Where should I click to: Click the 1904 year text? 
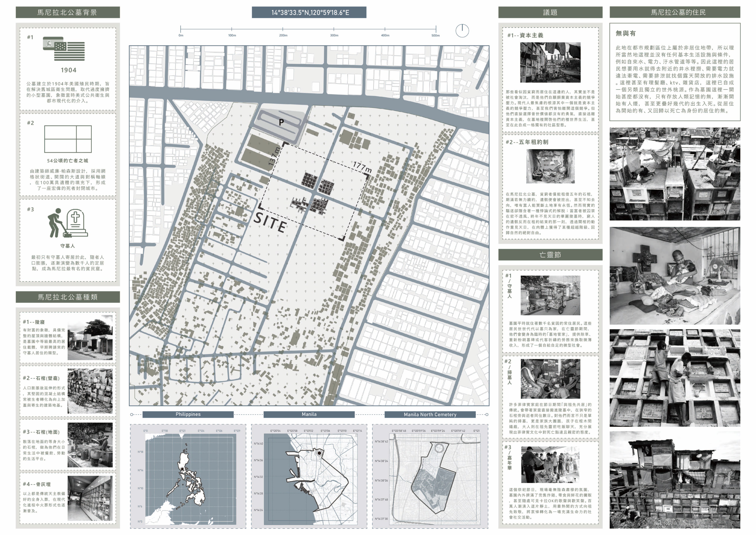pos(68,70)
